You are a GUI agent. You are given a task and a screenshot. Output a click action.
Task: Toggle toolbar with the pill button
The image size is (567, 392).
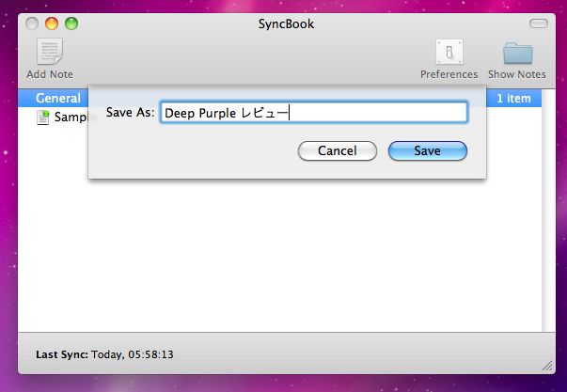pos(539,24)
